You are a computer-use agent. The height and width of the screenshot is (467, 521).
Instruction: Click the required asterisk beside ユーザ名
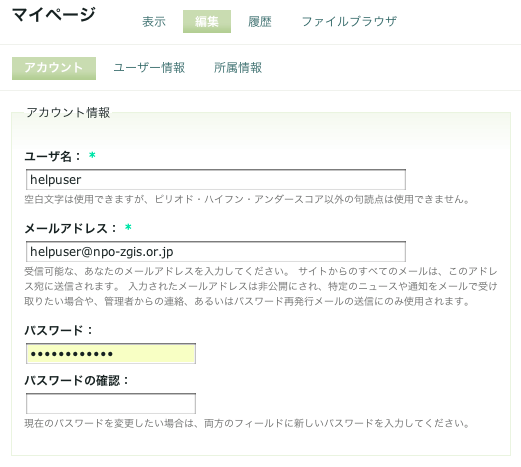(x=92, y=155)
